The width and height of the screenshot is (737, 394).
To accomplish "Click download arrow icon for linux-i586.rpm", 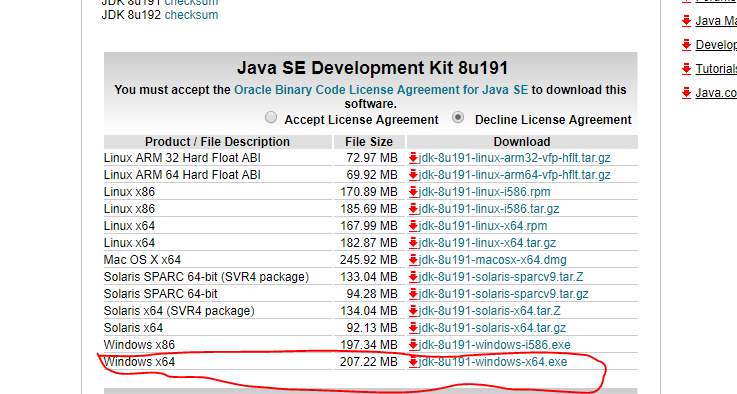I will 413,192.
